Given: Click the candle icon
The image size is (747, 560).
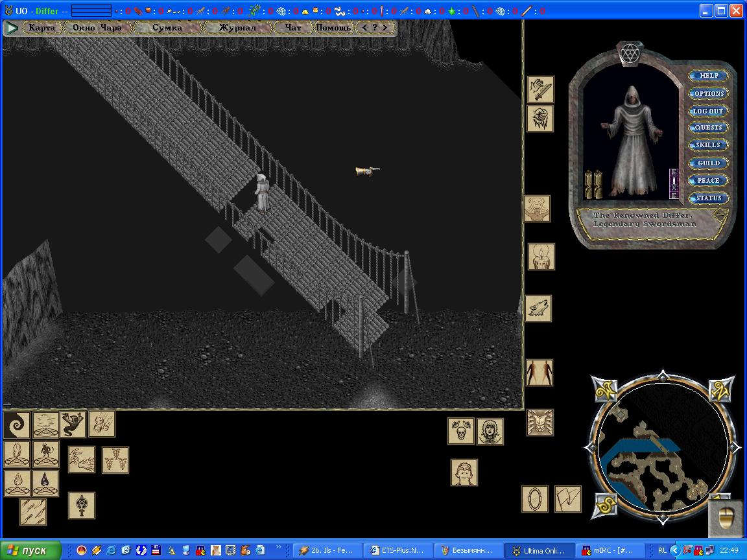Looking at the screenshot, I should coord(540,257).
